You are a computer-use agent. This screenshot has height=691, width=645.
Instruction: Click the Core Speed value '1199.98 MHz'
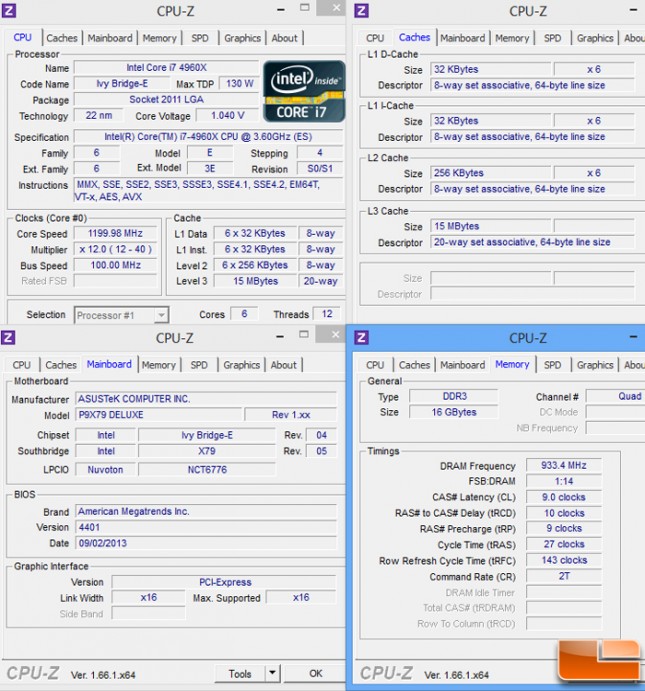coord(115,233)
